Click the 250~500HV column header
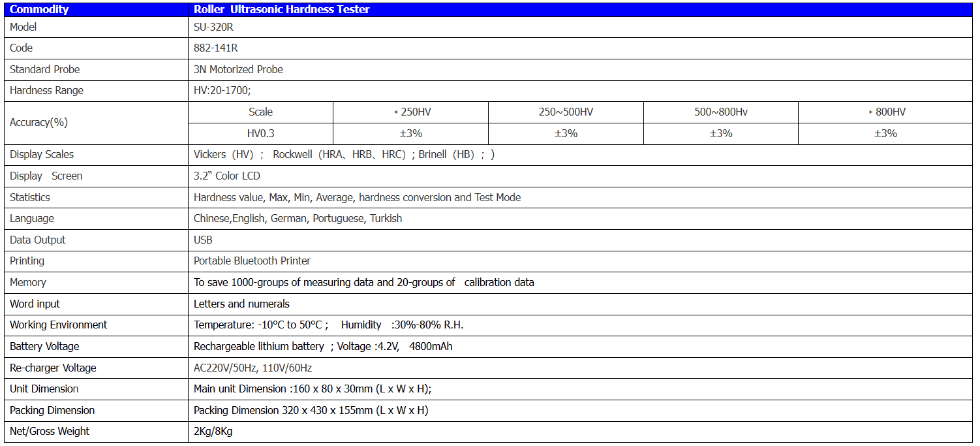Viewport: 980px width, 446px height. coord(566,112)
